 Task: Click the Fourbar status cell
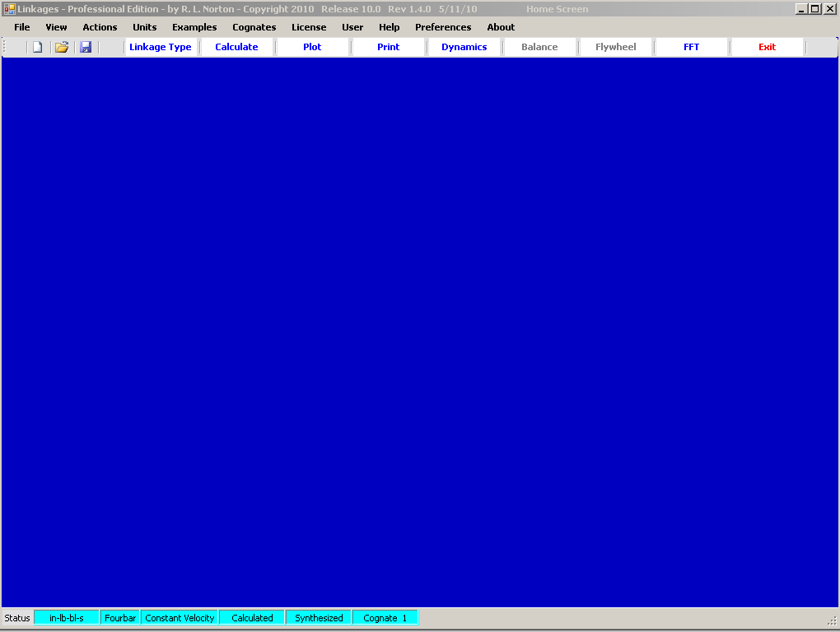[120, 617]
